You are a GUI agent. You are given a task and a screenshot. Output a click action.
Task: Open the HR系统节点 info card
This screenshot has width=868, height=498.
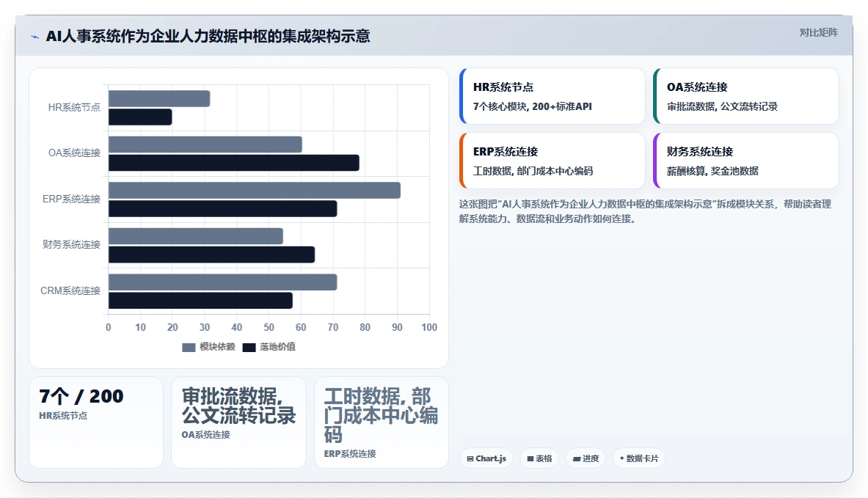(x=552, y=96)
